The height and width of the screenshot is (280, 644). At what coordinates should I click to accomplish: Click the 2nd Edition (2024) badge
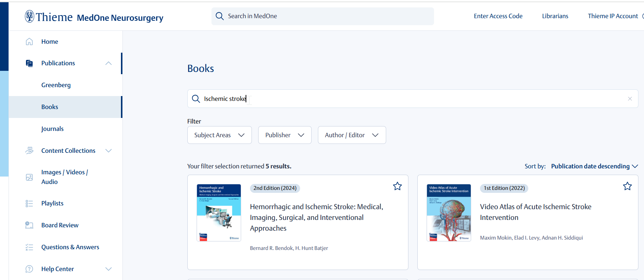pyautogui.click(x=275, y=188)
